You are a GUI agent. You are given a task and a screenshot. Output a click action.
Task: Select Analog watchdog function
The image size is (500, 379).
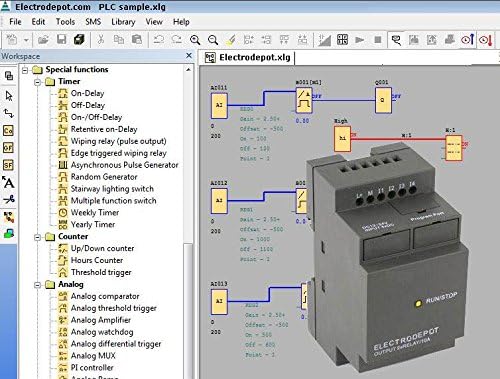coord(102,332)
